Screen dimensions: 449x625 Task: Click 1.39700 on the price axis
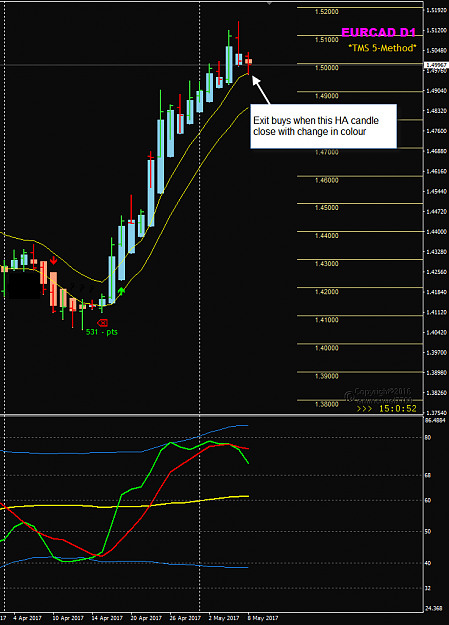436,352
